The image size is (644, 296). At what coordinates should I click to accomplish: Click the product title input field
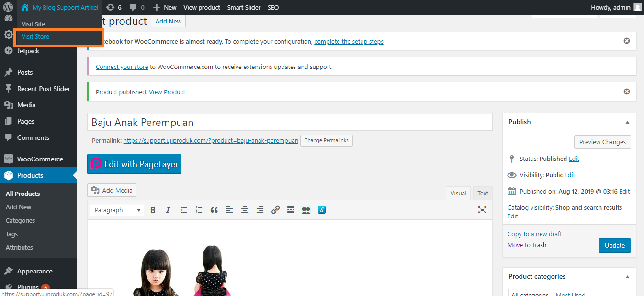(x=290, y=122)
